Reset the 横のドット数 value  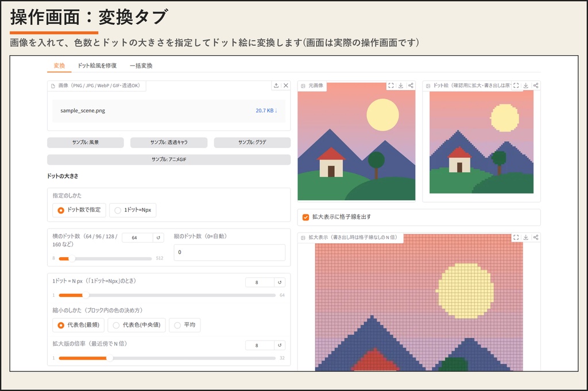158,238
